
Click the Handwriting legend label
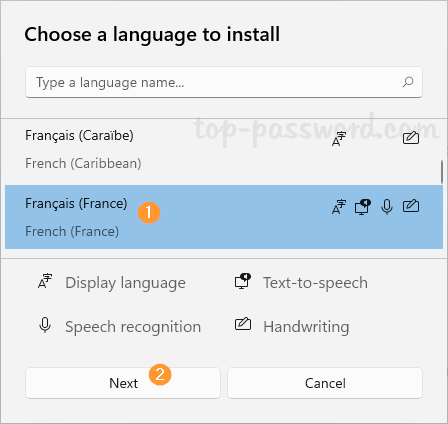tap(306, 327)
